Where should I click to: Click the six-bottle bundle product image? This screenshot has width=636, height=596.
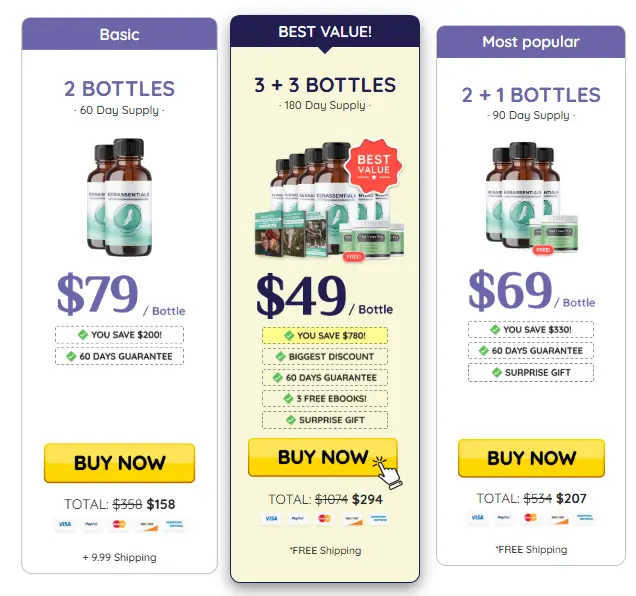[329, 201]
